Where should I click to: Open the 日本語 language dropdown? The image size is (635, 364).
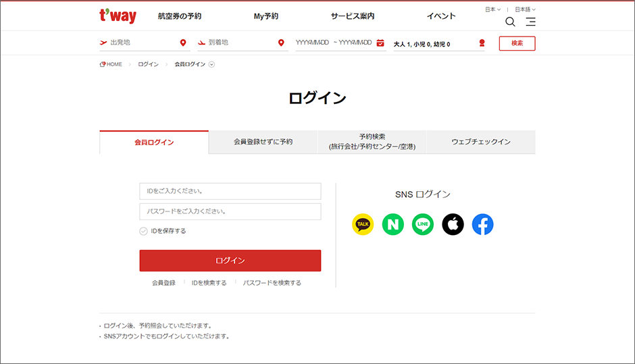[x=525, y=9]
